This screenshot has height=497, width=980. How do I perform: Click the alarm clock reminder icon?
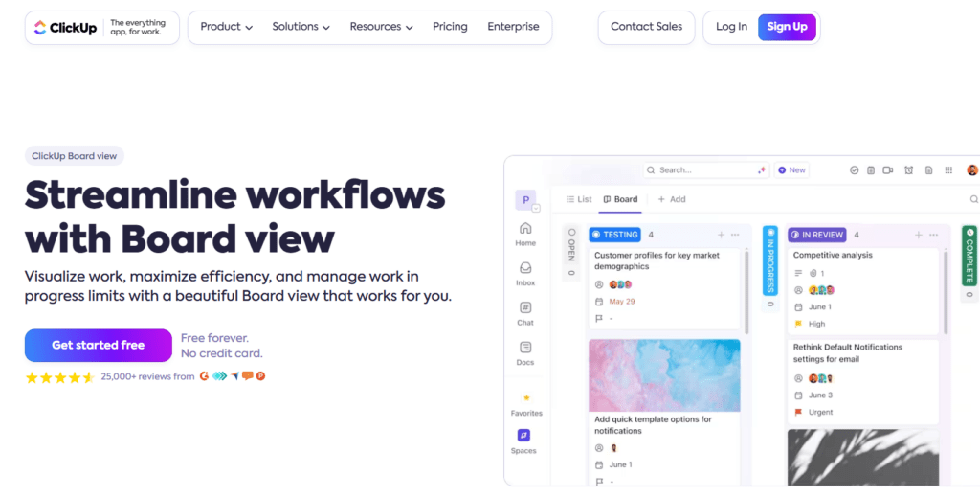click(x=908, y=170)
